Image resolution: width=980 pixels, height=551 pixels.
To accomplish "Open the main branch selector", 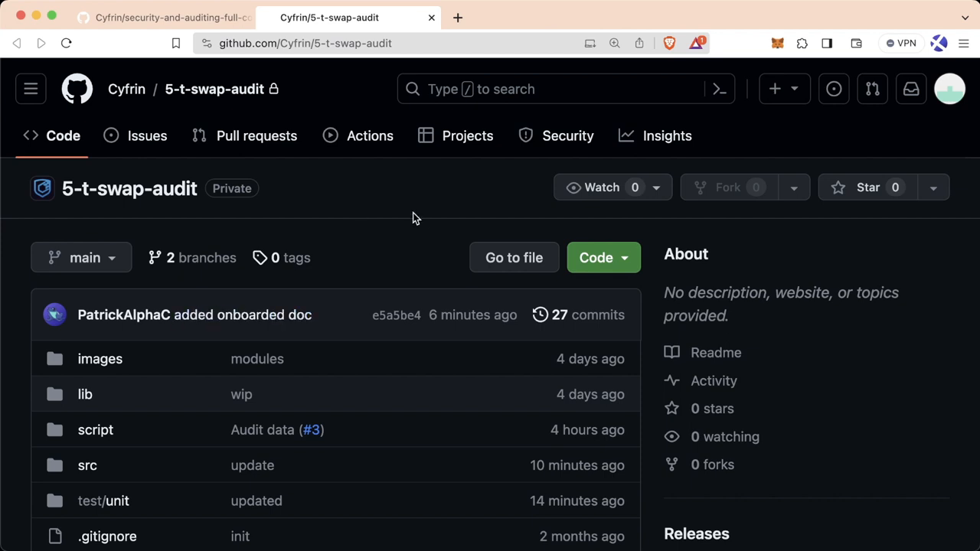I will click(x=81, y=257).
